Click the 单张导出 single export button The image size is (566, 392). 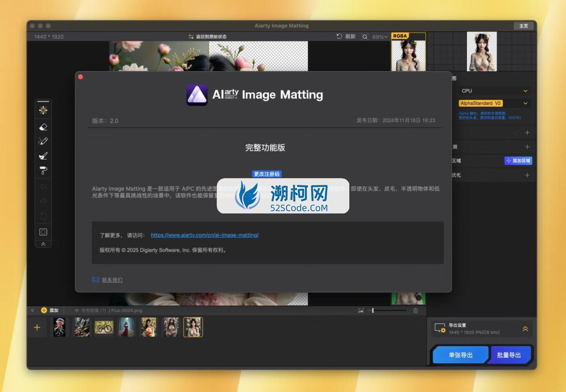click(x=460, y=355)
